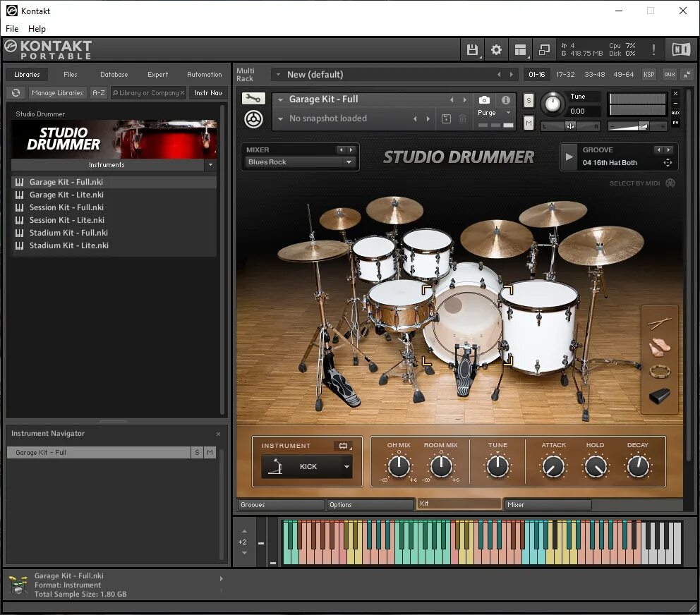Click the NI logo button
Screen dimensions: 700x615
(x=681, y=49)
